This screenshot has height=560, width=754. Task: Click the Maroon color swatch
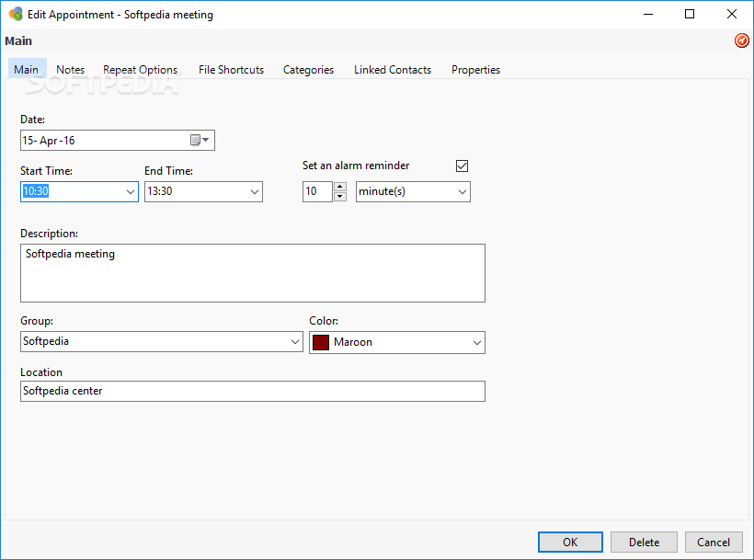[x=321, y=342]
